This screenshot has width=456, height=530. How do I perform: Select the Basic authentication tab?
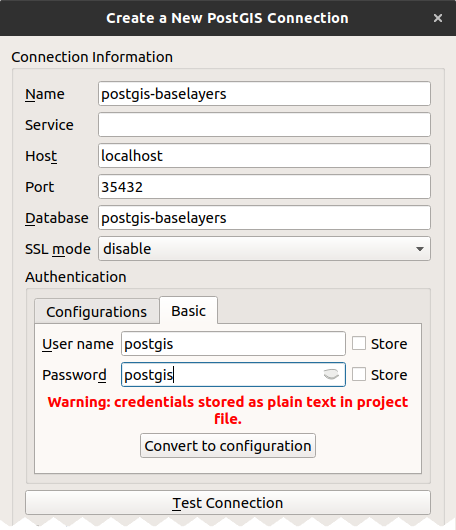[188, 311]
